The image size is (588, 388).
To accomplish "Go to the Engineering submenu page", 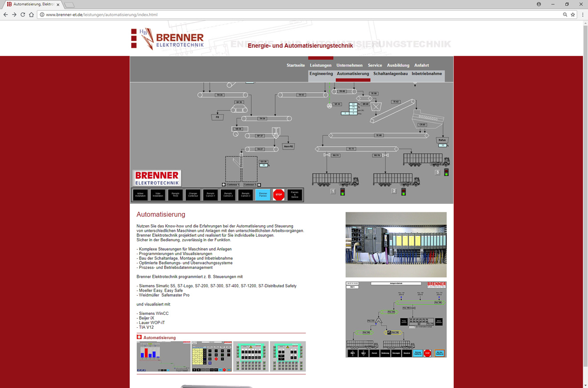I will pyautogui.click(x=321, y=74).
